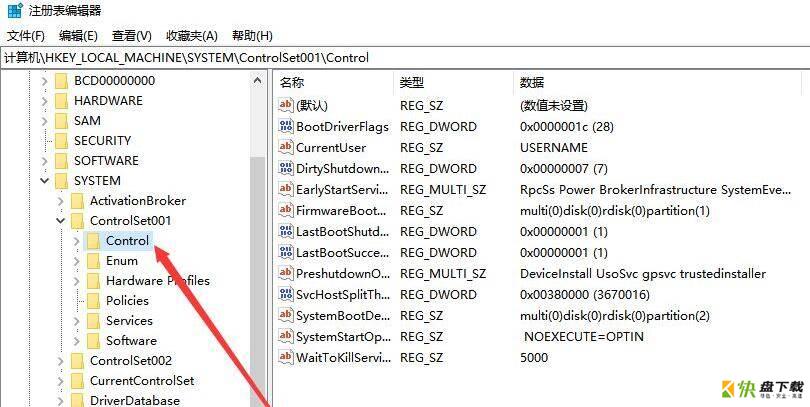Expand the HARDWARE key

pos(45,101)
